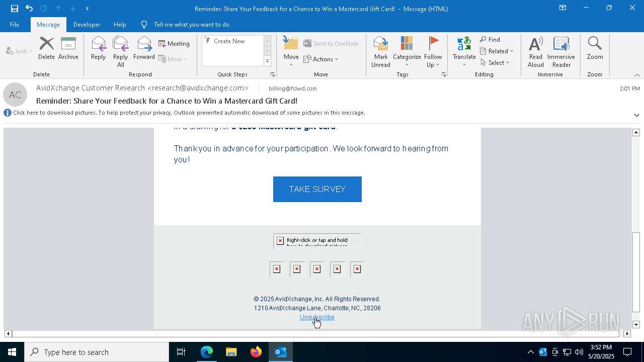Open the File menu

coord(15,25)
